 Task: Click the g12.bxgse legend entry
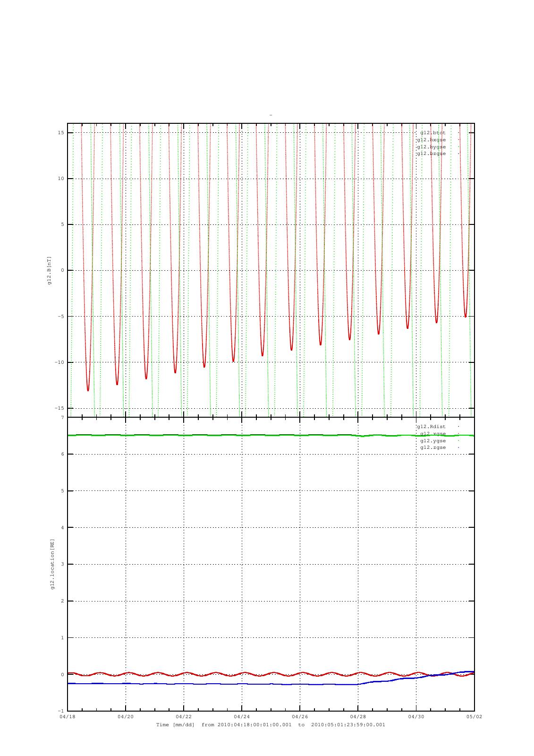click(431, 140)
